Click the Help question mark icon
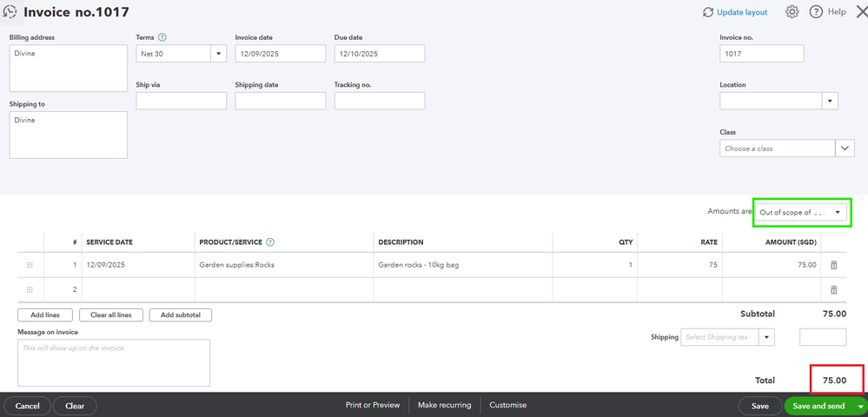Image resolution: width=868 pixels, height=417 pixels. tap(816, 12)
